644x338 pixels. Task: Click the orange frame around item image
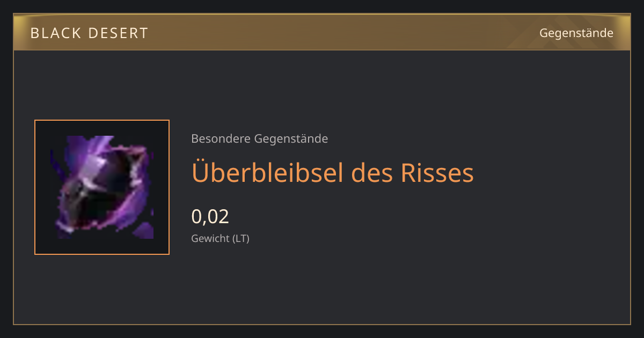pyautogui.click(x=102, y=187)
